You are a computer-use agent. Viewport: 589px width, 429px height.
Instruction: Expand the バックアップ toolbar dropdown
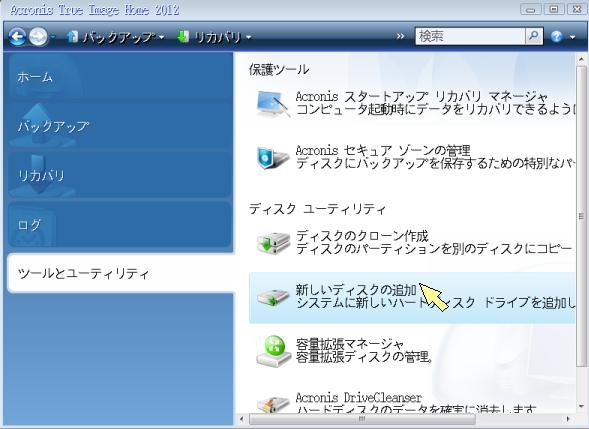tap(162, 37)
